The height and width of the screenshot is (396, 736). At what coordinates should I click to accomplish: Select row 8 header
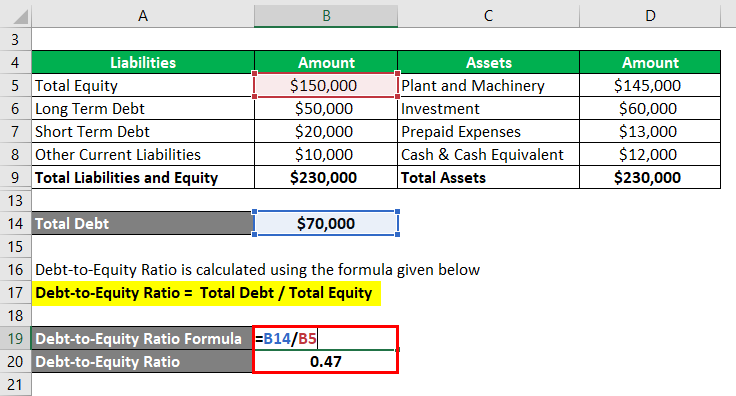[x=15, y=154]
